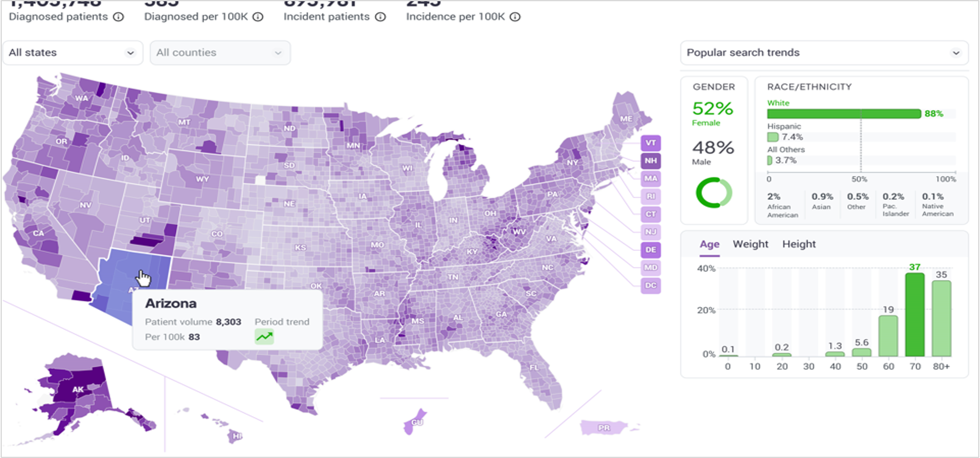The width and height of the screenshot is (980, 458).
Task: Click the age 70 bar in chart
Action: coord(914,315)
